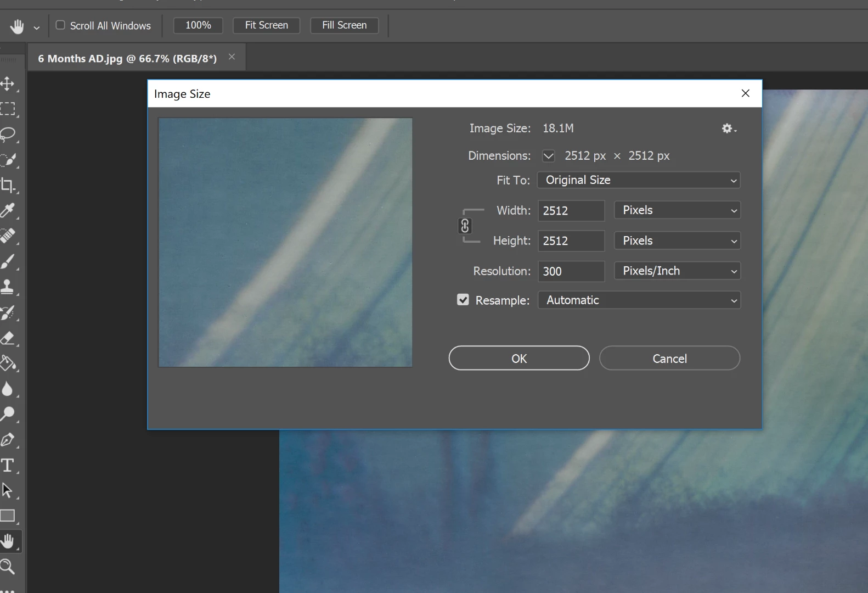Select the Crop tool
Viewport: 868px width, 593px height.
coord(8,185)
